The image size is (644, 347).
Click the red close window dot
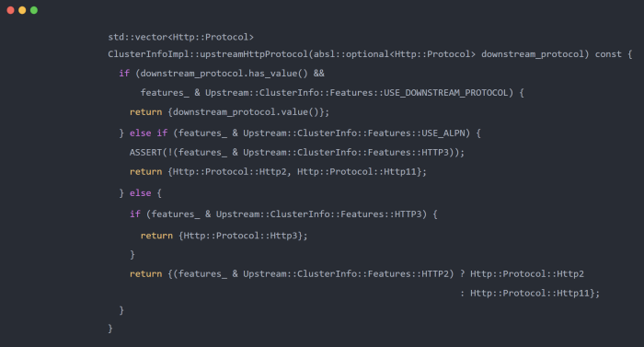[11, 10]
